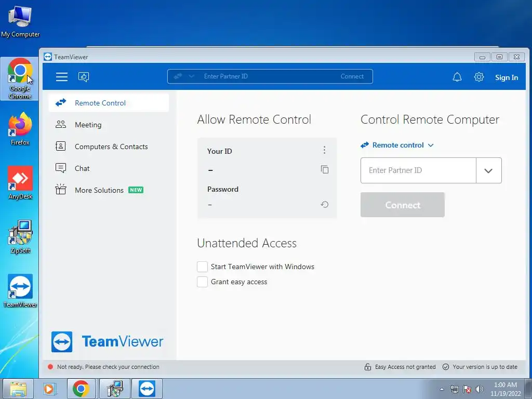
Task: Select the TeamViewer desktop shortcut
Action: click(x=20, y=291)
